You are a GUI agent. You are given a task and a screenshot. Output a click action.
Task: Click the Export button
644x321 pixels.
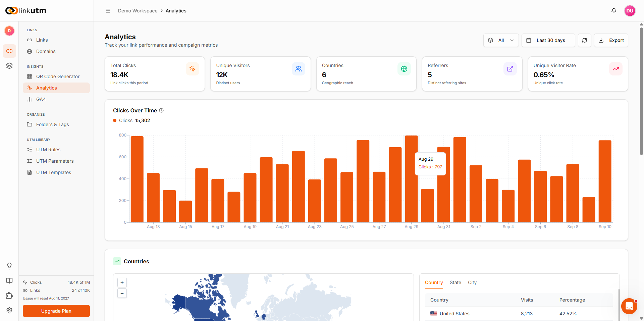click(x=611, y=40)
